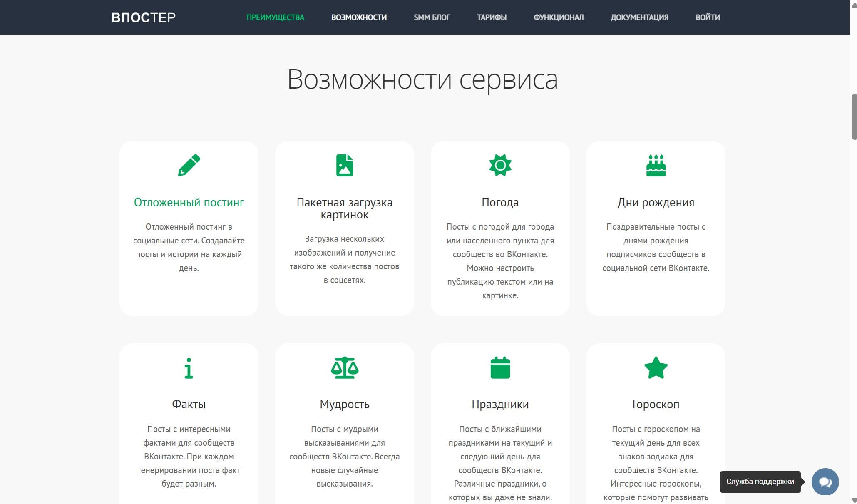The image size is (857, 504).
Task: Click ВОЙТИ to log in
Action: click(708, 17)
